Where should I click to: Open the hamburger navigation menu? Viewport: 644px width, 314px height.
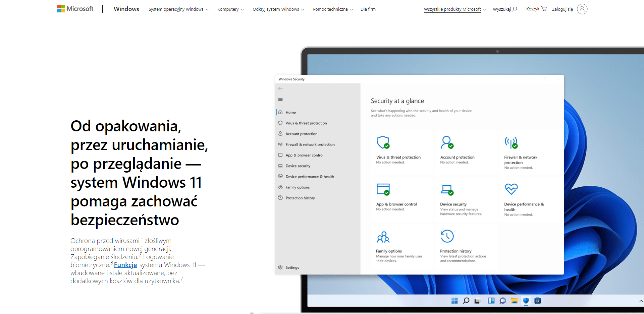click(x=280, y=99)
